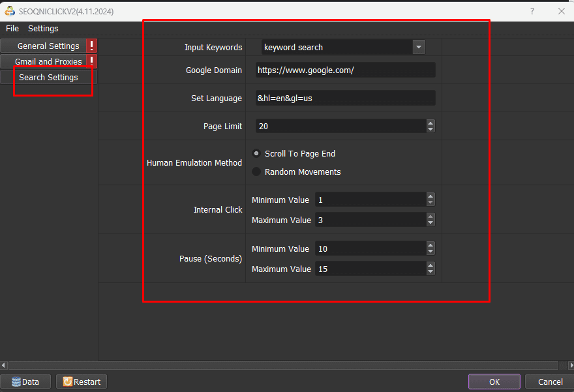Open the Input Keywords dropdown arrow
This screenshot has width=574, height=392.
click(419, 47)
